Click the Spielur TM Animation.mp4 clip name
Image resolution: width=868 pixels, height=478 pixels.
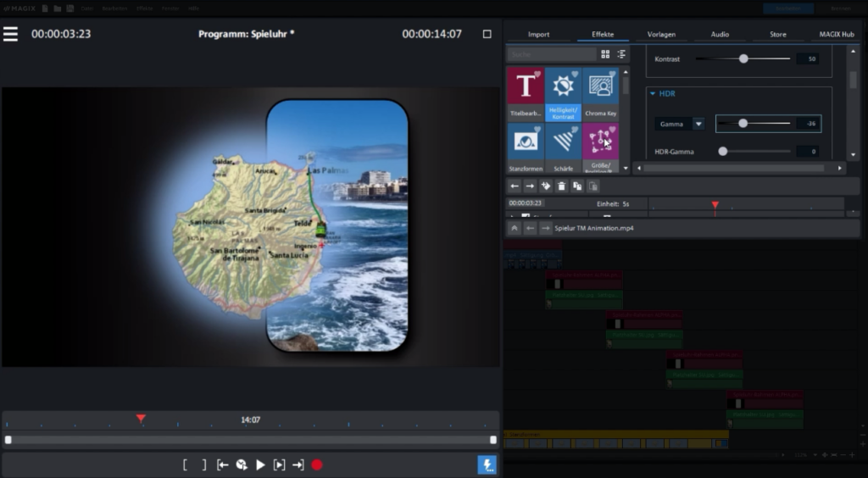pyautogui.click(x=594, y=228)
